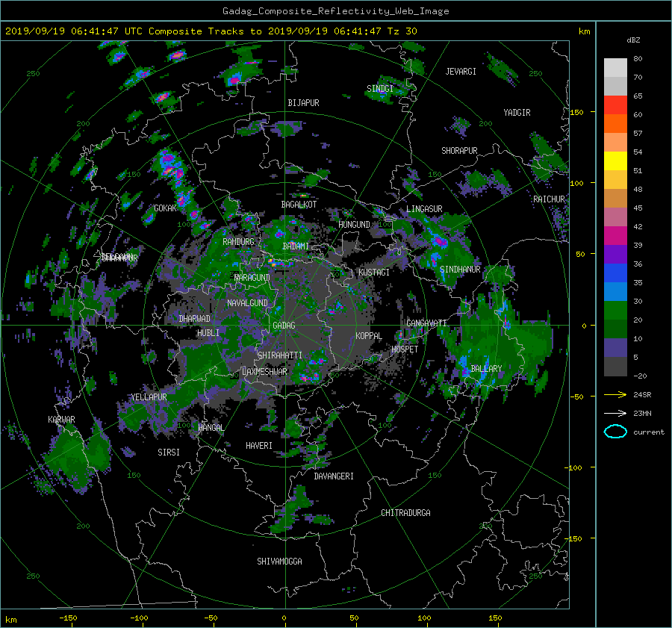Click the HUBLI city label
The image size is (672, 628).
[208, 332]
